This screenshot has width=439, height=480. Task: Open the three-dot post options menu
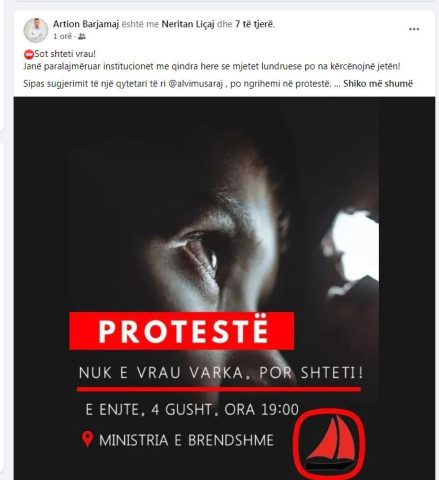pyautogui.click(x=414, y=29)
